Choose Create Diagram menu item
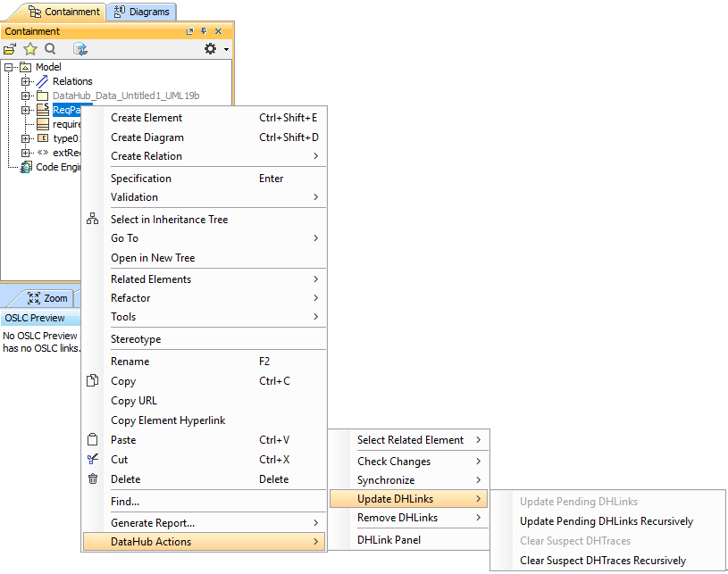The height and width of the screenshot is (574, 728). 205,137
